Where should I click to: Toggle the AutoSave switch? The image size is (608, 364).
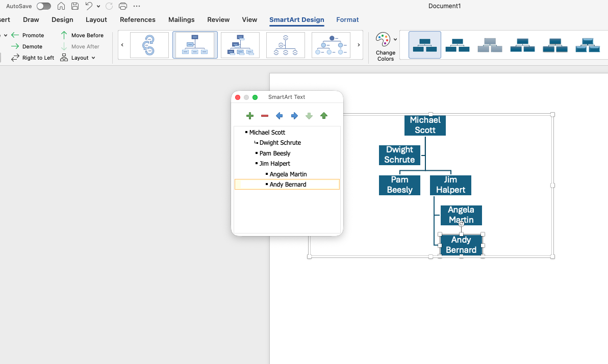pos(44,6)
